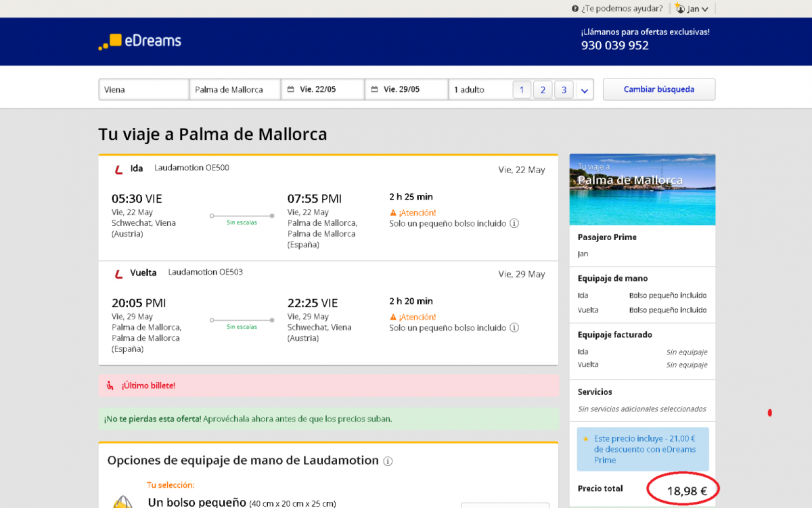Click the outbound flight baggage info icon
This screenshot has height=508, width=812.
pos(514,223)
